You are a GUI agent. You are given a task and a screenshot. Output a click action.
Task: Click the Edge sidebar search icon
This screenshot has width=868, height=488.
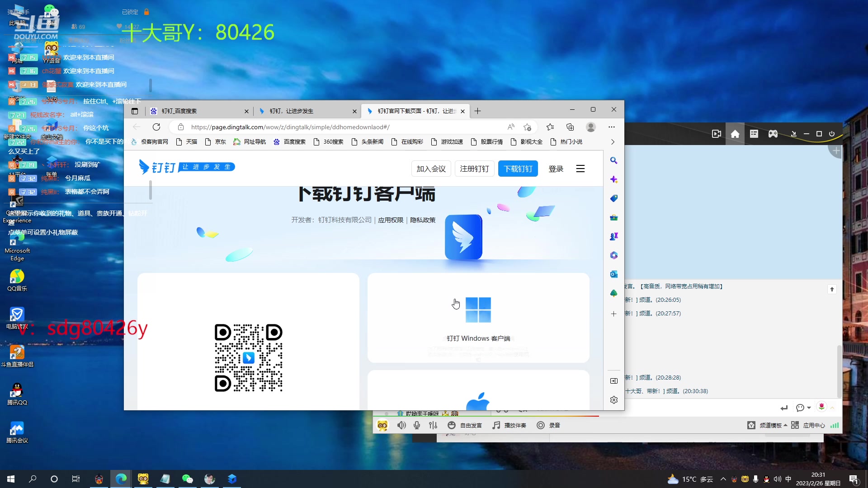pos(613,160)
